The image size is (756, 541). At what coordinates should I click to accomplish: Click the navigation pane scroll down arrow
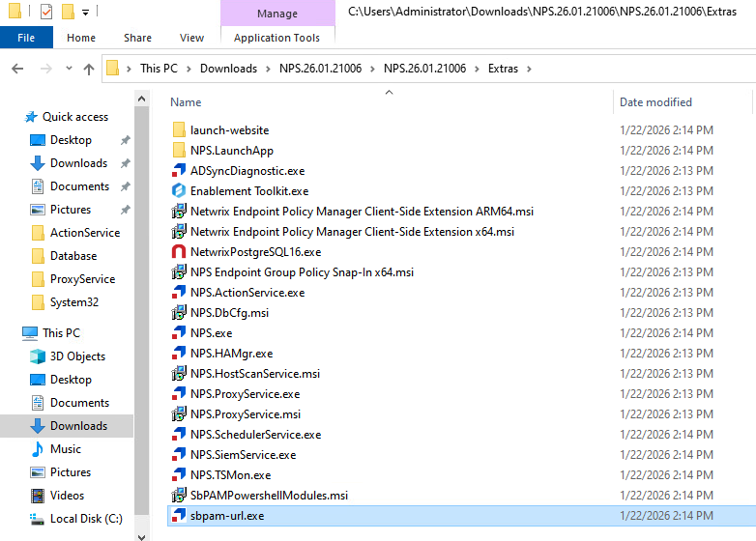pyautogui.click(x=142, y=536)
